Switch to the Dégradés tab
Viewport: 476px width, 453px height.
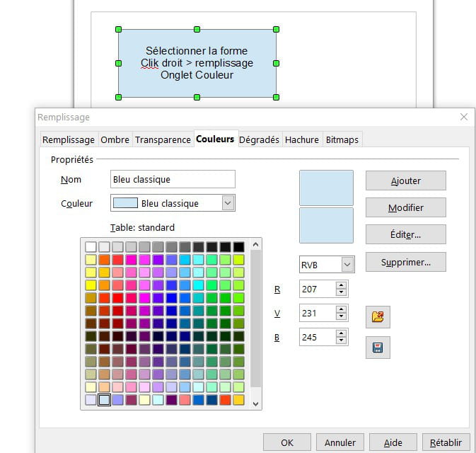pos(259,139)
